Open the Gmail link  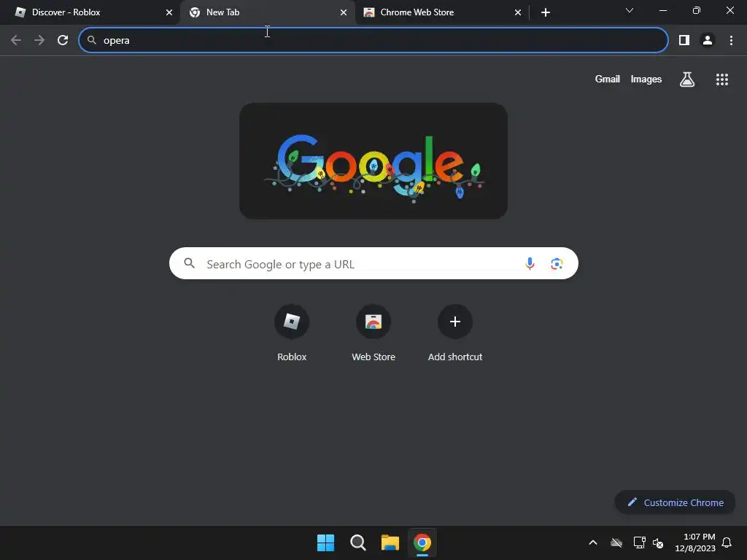click(607, 79)
